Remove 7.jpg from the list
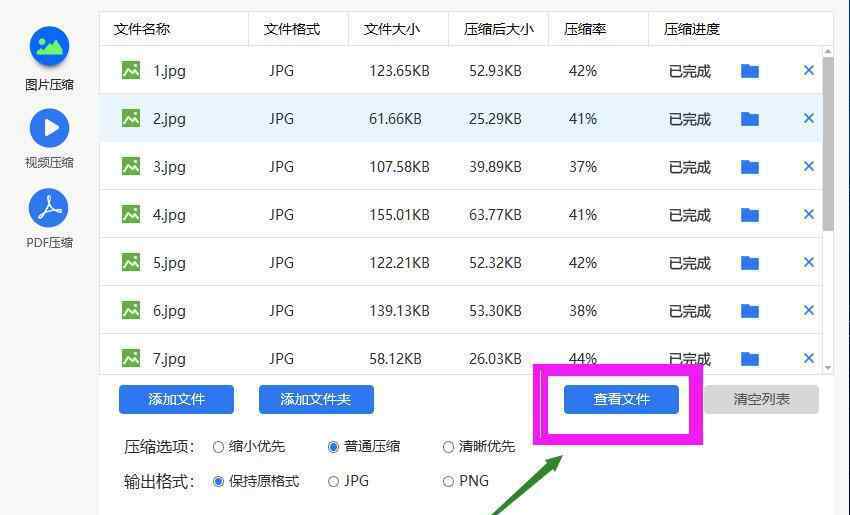The image size is (850, 515). point(809,358)
